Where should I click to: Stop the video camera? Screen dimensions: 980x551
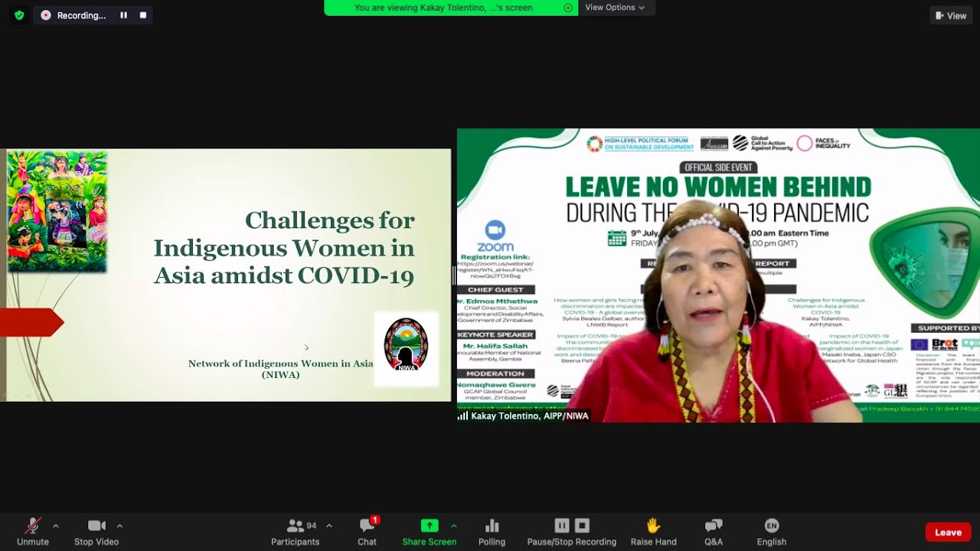pyautogui.click(x=96, y=532)
